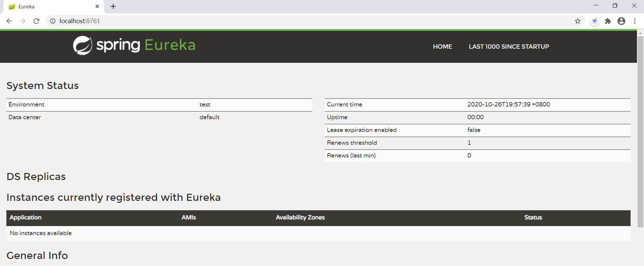Click the Uptime label
The width and height of the screenshot is (644, 266).
pyautogui.click(x=337, y=117)
